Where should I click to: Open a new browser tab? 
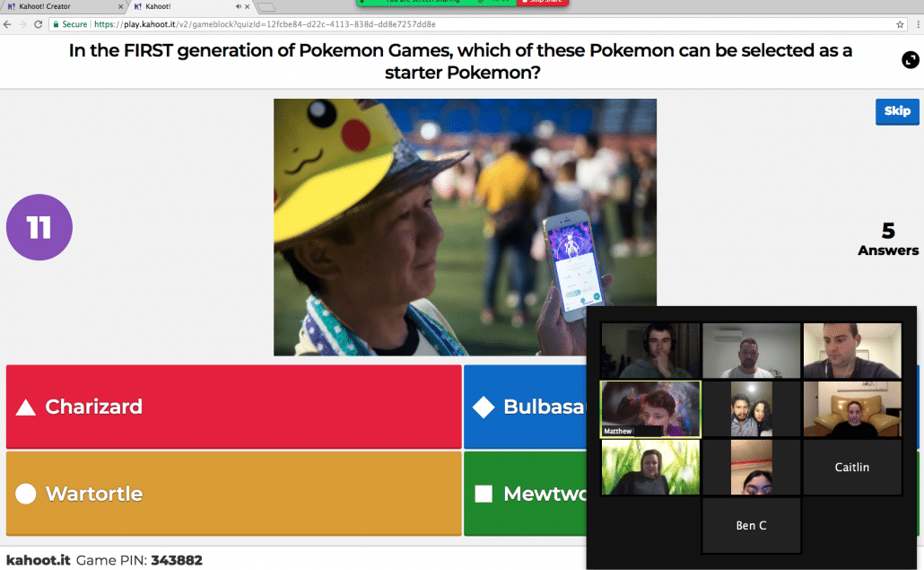pos(266,7)
